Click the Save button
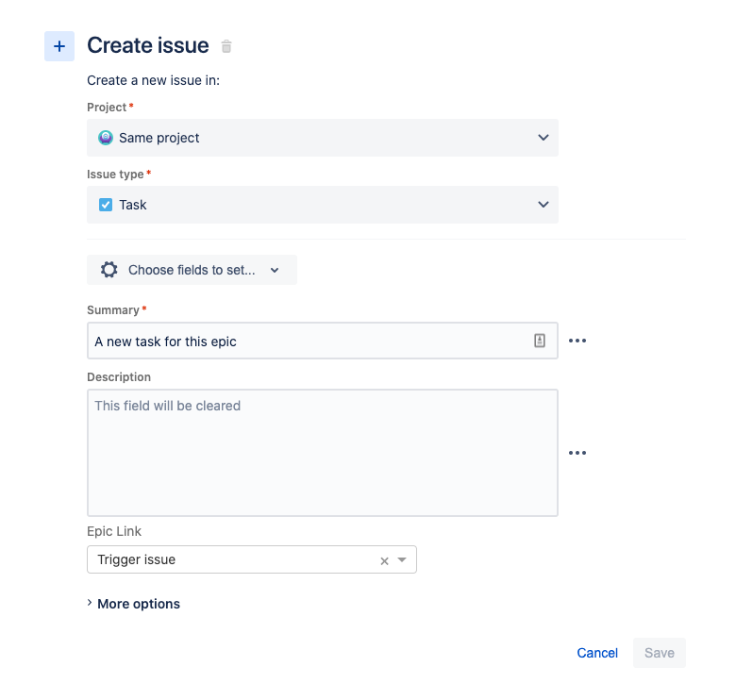 coord(660,653)
